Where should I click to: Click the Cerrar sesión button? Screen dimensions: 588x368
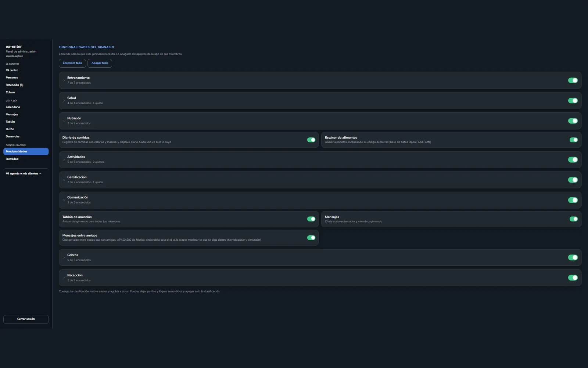pos(26,319)
